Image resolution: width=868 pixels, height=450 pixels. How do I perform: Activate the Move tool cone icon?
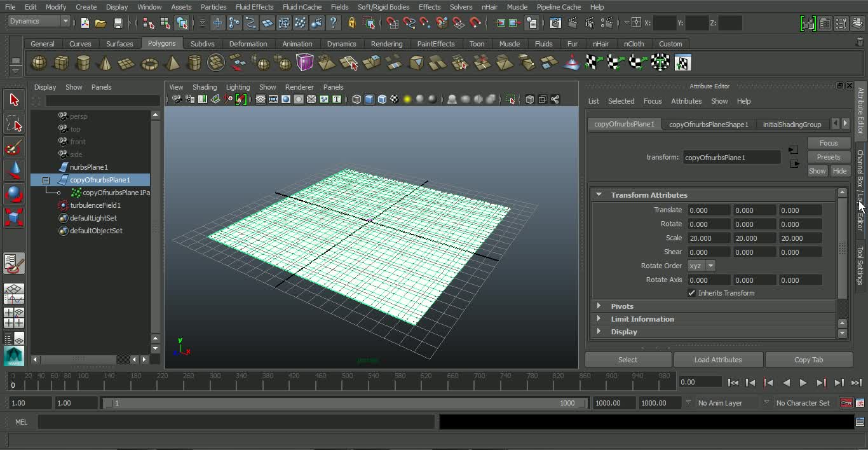[14, 170]
